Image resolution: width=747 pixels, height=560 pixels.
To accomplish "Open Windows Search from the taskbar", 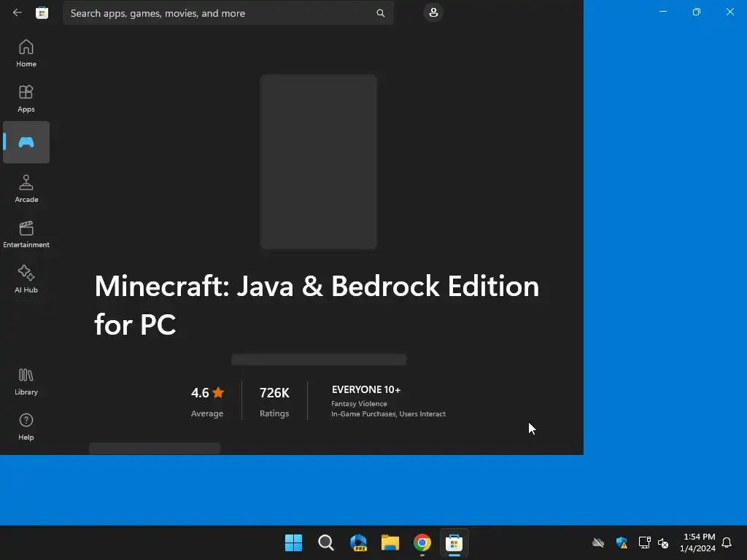I will click(326, 542).
